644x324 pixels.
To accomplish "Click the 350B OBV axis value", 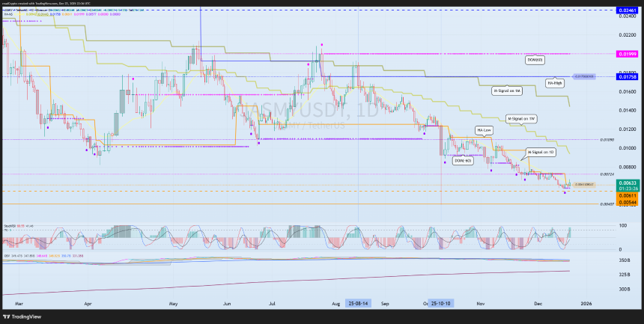I will click(x=625, y=260).
